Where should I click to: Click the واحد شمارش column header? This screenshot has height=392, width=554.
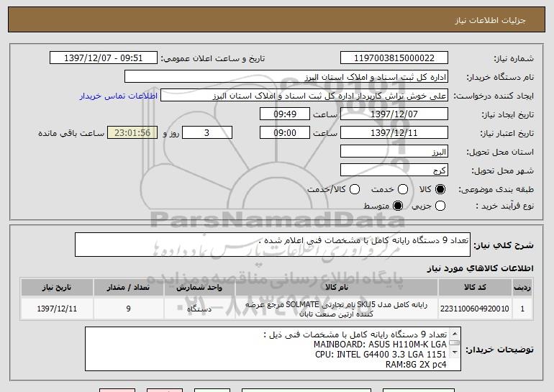tap(199, 288)
